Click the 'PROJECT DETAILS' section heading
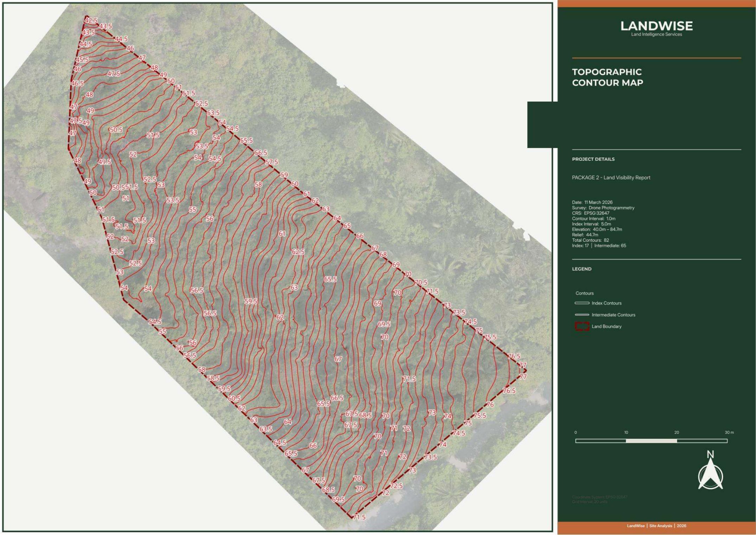Image resolution: width=756 pixels, height=535 pixels. [x=593, y=159]
